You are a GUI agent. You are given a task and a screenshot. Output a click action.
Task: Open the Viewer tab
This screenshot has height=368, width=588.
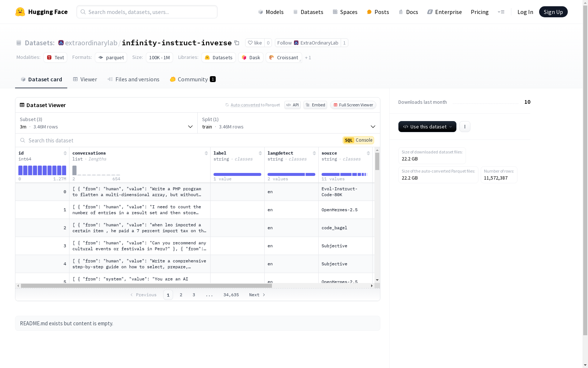tap(85, 79)
